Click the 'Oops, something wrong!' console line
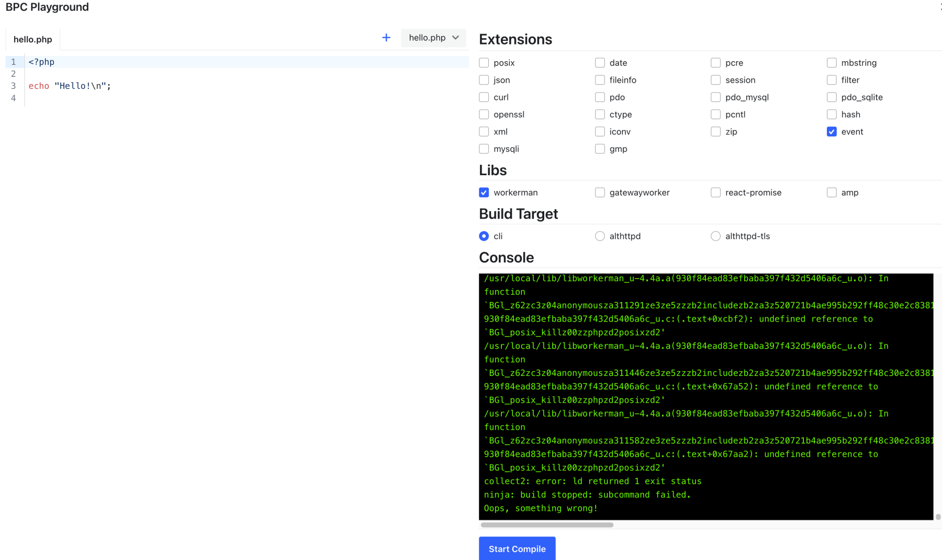This screenshot has width=942, height=560. (541, 508)
